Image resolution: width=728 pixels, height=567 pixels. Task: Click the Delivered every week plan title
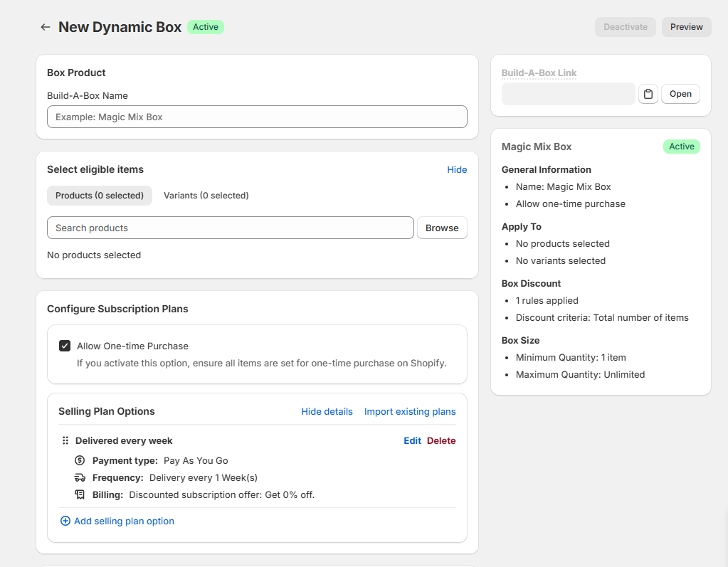point(124,441)
